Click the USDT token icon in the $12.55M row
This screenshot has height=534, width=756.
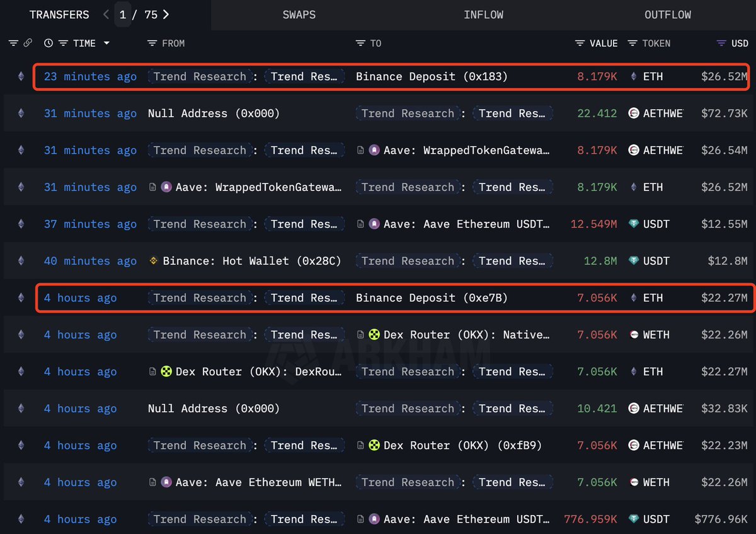(634, 224)
